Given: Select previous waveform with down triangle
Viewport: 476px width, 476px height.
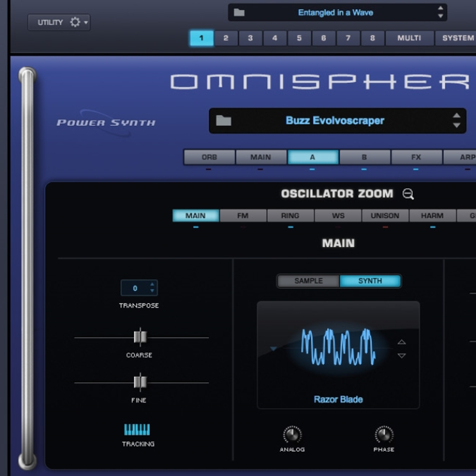Looking at the screenshot, I should (402, 356).
